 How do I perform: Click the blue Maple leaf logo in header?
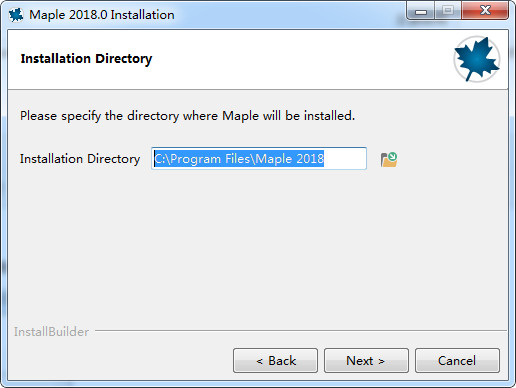coord(477,59)
